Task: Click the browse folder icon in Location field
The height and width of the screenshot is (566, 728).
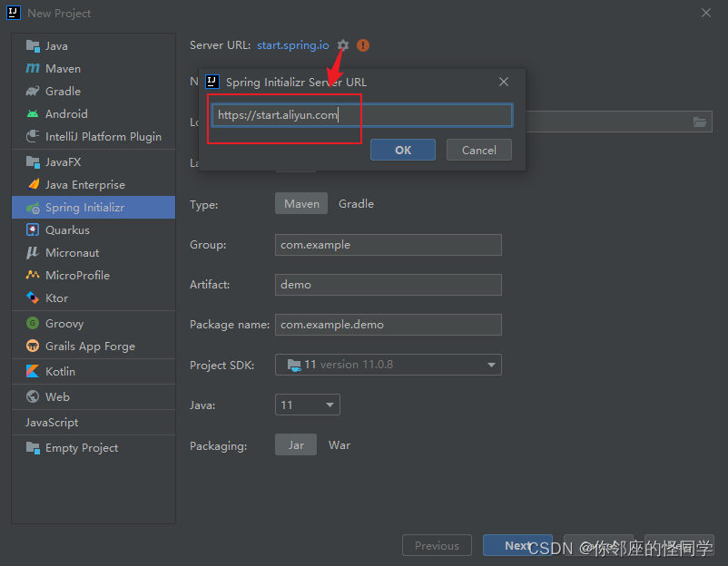Action: click(x=700, y=122)
